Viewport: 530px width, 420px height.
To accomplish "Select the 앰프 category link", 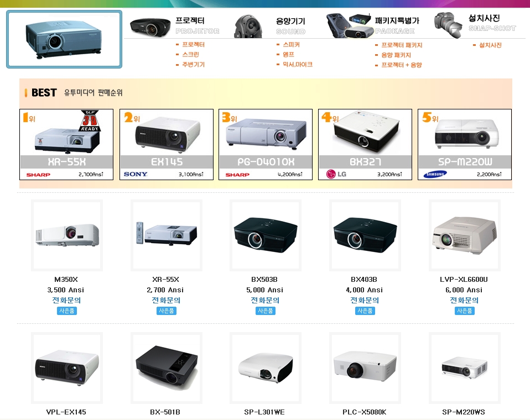I will point(289,54).
